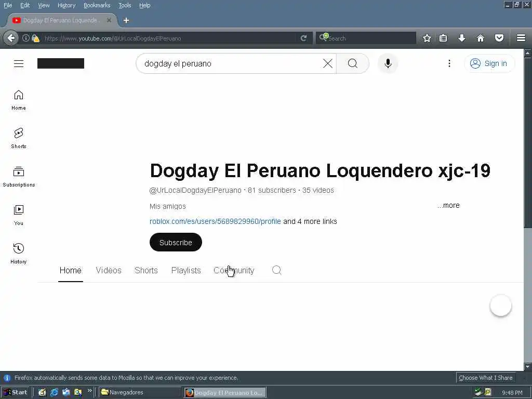
Task: Click the YouTube search magnifier button
Action: tap(353, 63)
